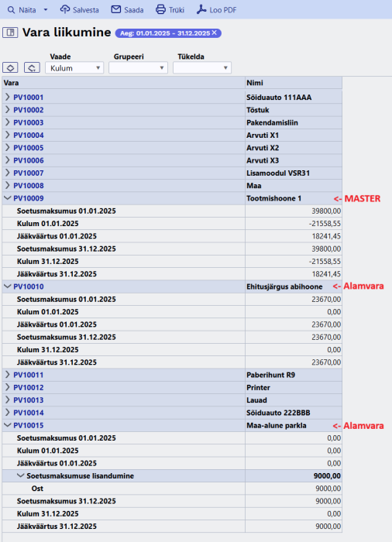Click the name Printer
392x542 pixels.
(258, 387)
